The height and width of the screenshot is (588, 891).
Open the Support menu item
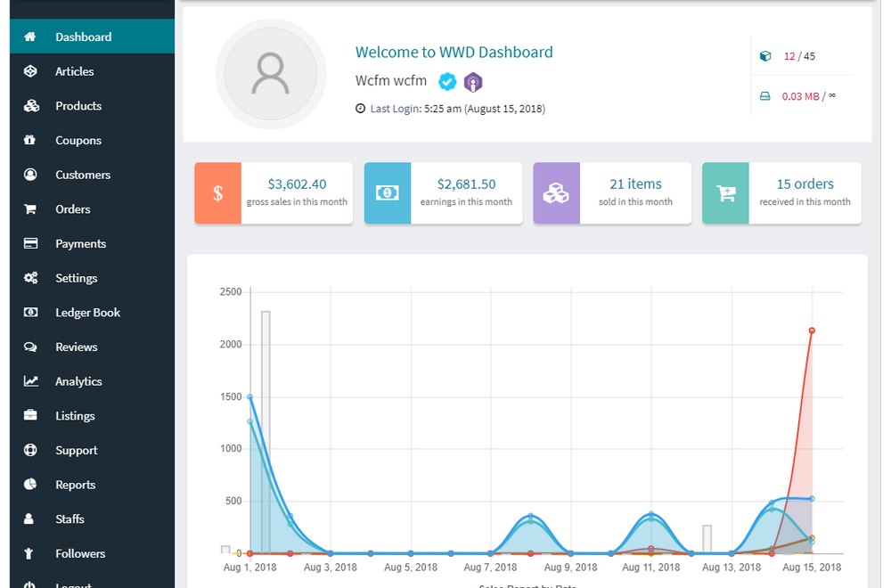coord(92,450)
